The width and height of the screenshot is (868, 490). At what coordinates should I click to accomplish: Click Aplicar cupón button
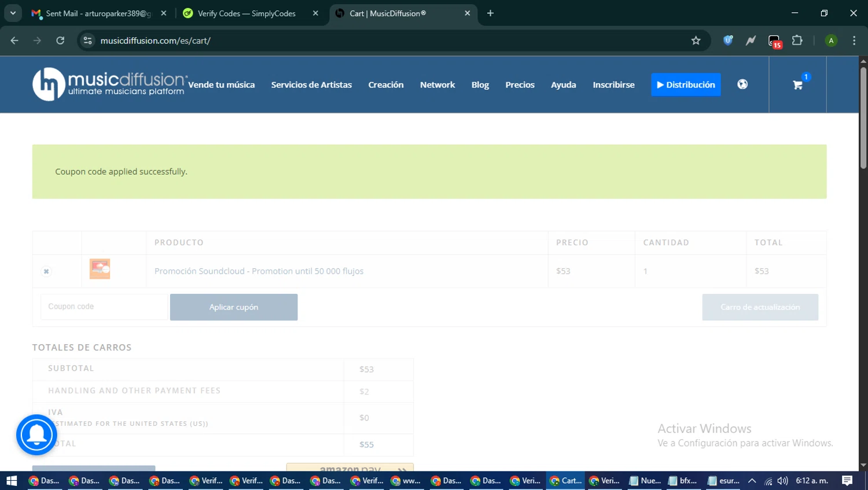(234, 307)
